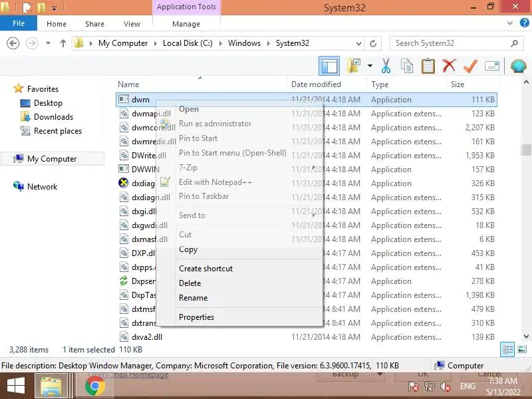Click the ENG language indicator

(x=467, y=386)
